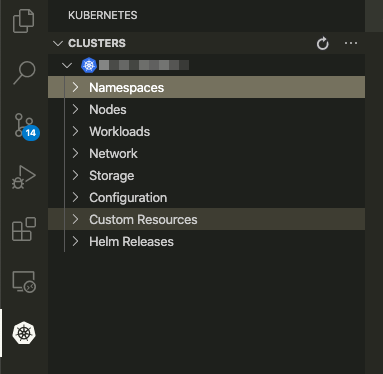Open the Search view icon
The image size is (383, 374).
[24, 73]
